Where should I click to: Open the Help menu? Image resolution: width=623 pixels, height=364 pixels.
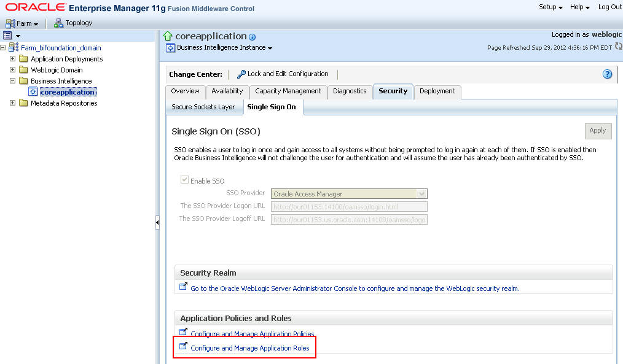[x=580, y=7]
